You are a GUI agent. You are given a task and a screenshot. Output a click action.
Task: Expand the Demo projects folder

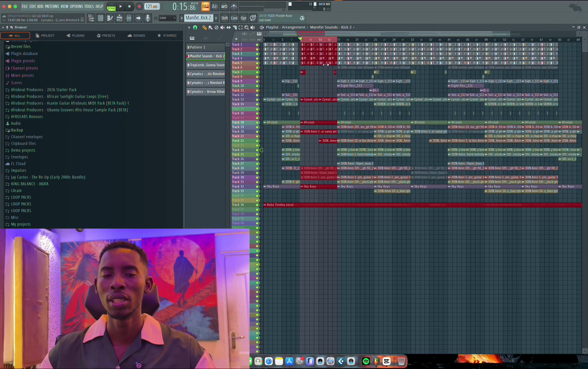pyautogui.click(x=23, y=150)
